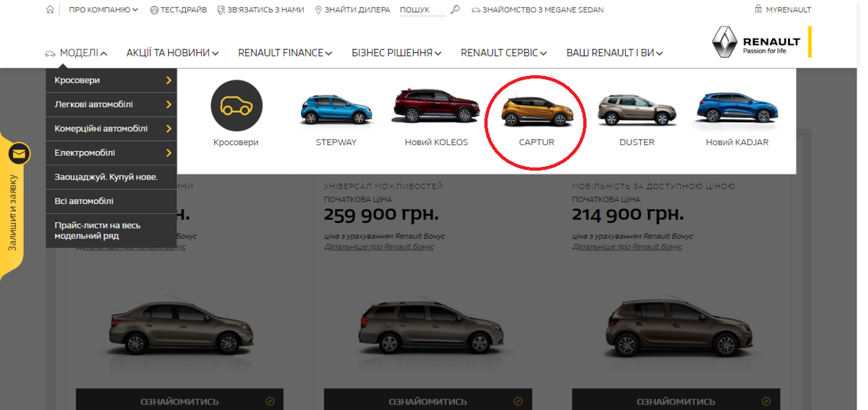Open the Renault Сервіс menu
868x410 pixels.
coord(504,53)
